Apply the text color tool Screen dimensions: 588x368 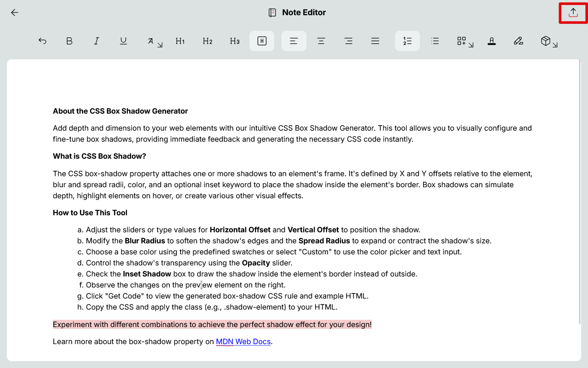pos(492,41)
